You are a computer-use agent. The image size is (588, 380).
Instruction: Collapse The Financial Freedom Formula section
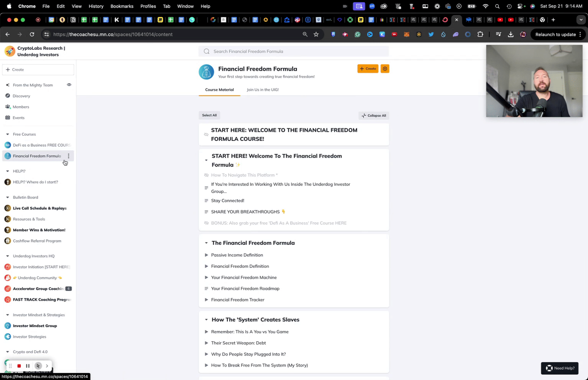(206, 243)
